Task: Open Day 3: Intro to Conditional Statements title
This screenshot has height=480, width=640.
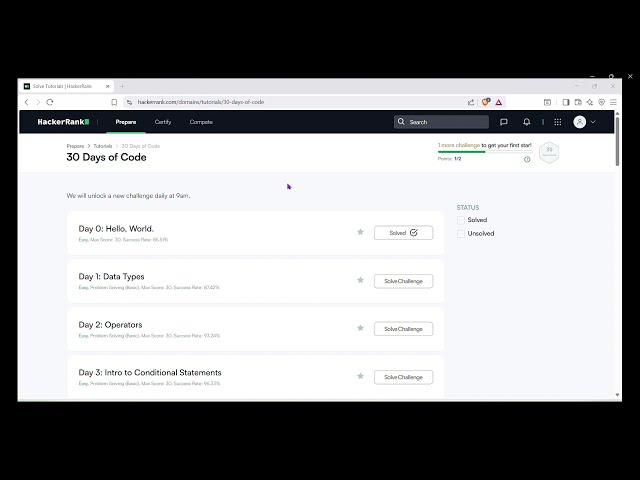Action: pos(150,373)
